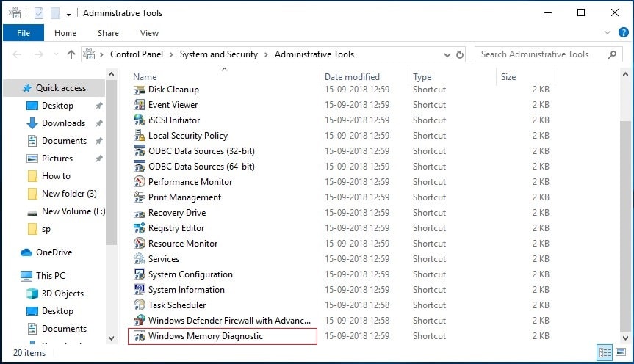634x364 pixels.
Task: Click scroll up arrow of file list
Action: pos(625,74)
